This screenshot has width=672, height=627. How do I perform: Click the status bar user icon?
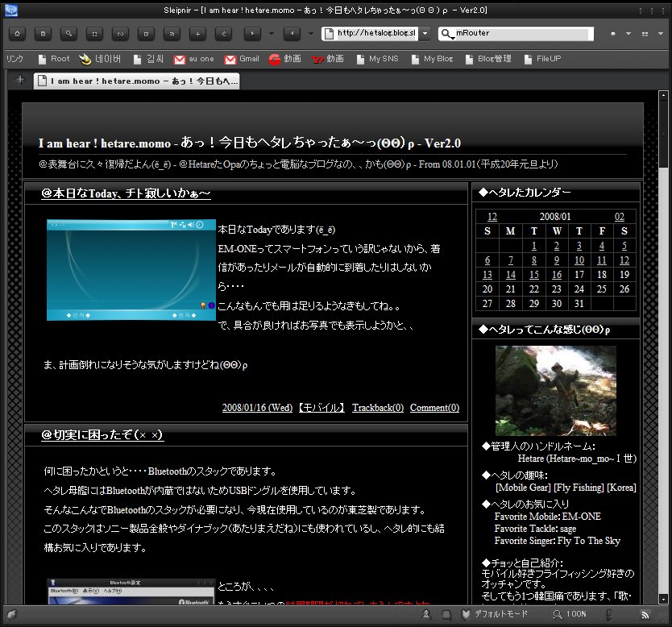(426, 615)
